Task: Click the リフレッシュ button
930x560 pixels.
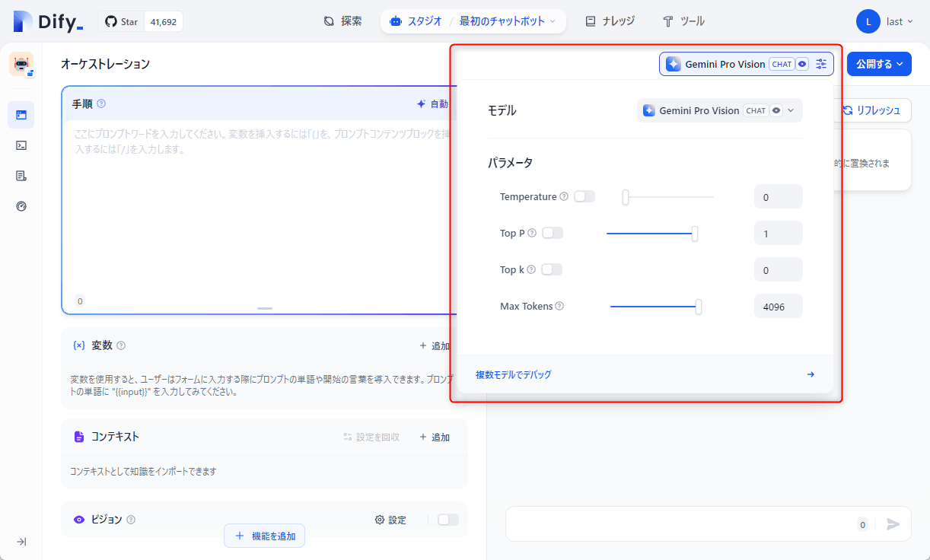Action: point(874,110)
